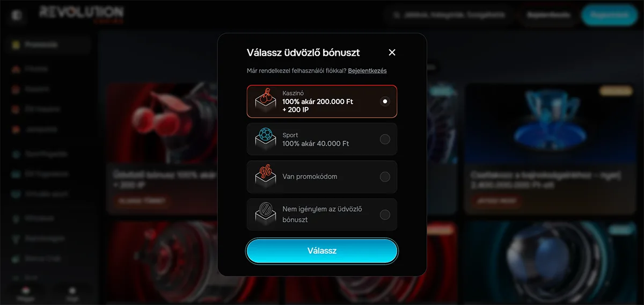The height and width of the screenshot is (305, 644).
Task: Click the Kaszinó 100% akár 200.000 Ft option
Action: coord(322,101)
